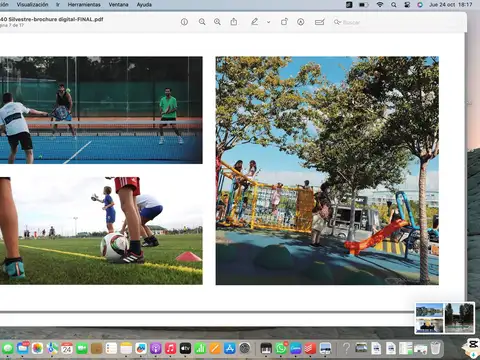Click the Buscar search field
This screenshot has width=480, height=360.
point(397,22)
